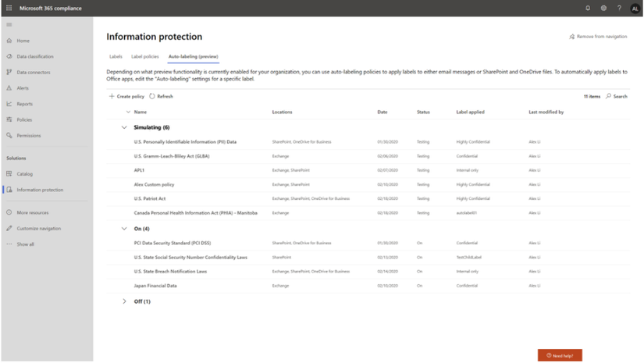Click the Refresh icon in toolbar
The image size is (644, 363).
153,97
